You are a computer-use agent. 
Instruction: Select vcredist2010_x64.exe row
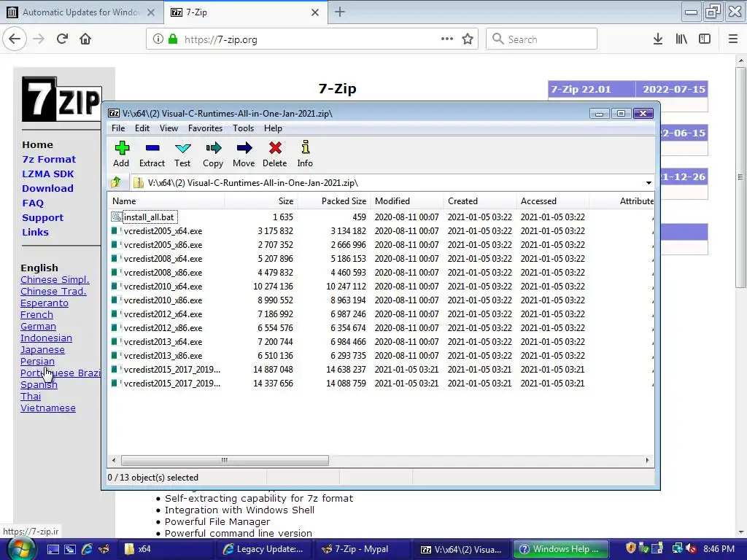click(x=380, y=286)
